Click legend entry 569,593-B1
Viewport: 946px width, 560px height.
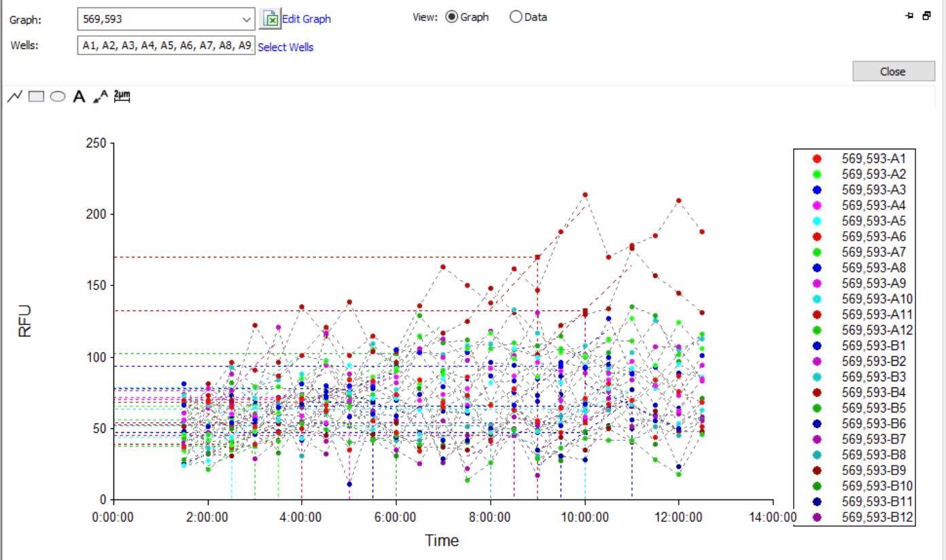click(x=874, y=346)
